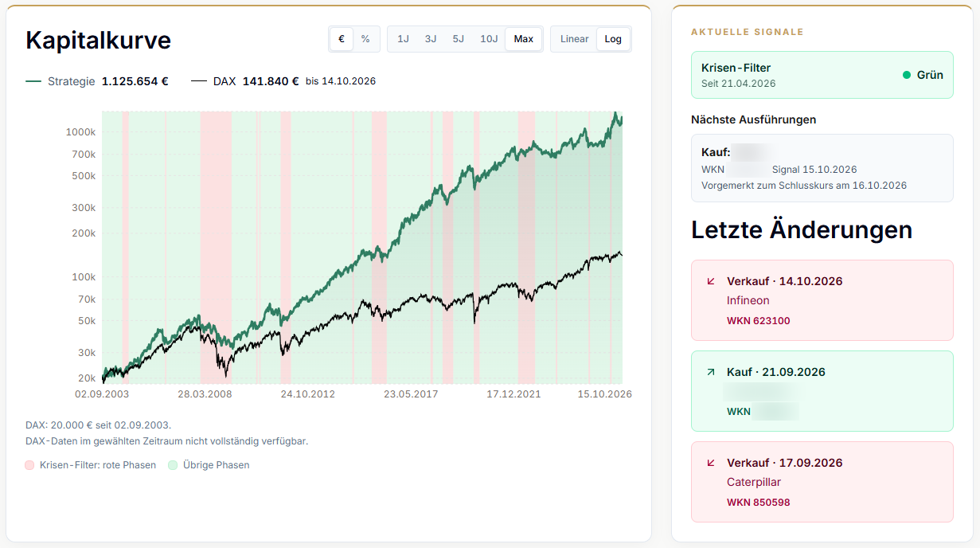
Task: Click the 'Aktuelle Signale' section title
Action: pos(748,32)
